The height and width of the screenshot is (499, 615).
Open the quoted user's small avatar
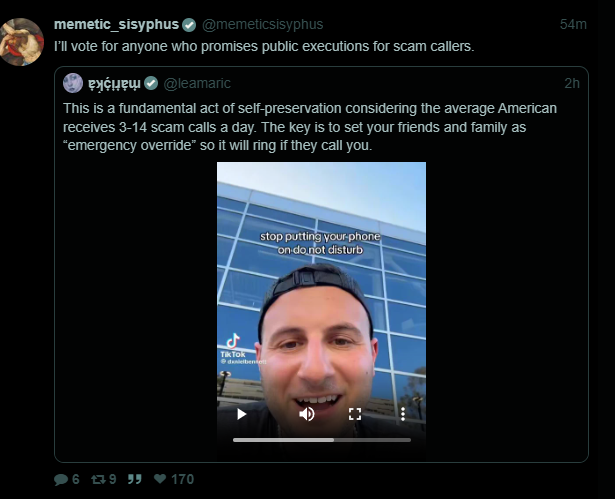click(x=73, y=83)
